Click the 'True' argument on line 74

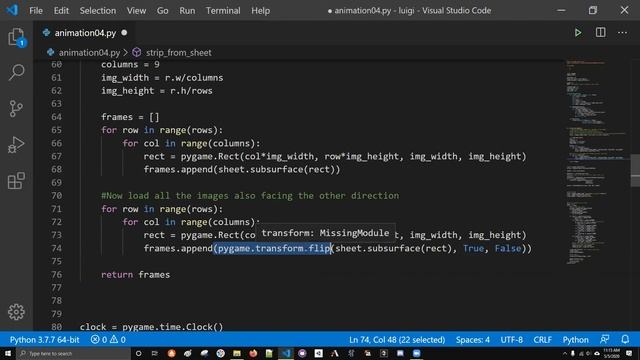(x=473, y=248)
